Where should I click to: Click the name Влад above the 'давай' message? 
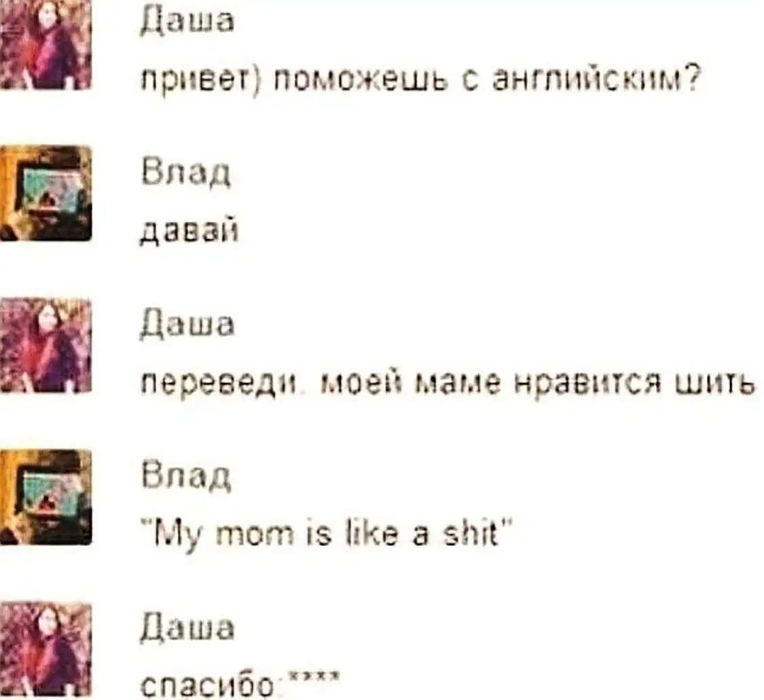coord(186,172)
